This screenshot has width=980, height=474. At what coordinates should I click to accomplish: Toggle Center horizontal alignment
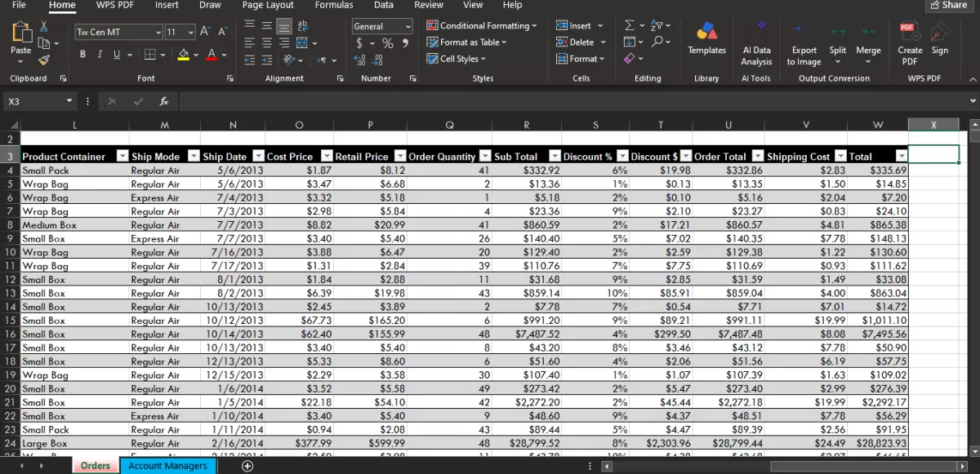point(267,43)
